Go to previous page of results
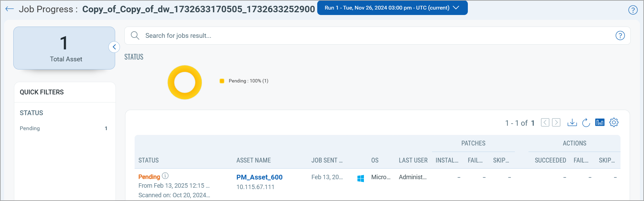Viewport: 644px width, 201px height. click(x=545, y=122)
